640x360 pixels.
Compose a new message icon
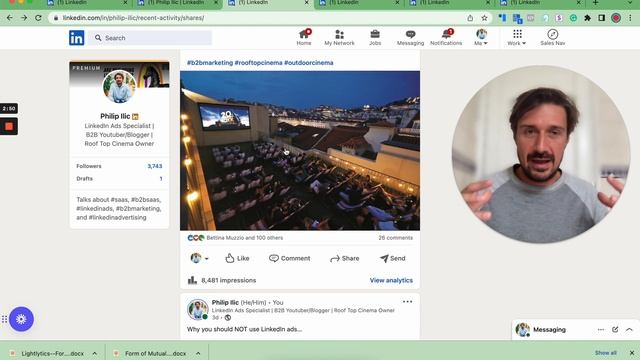pyautogui.click(x=615, y=329)
